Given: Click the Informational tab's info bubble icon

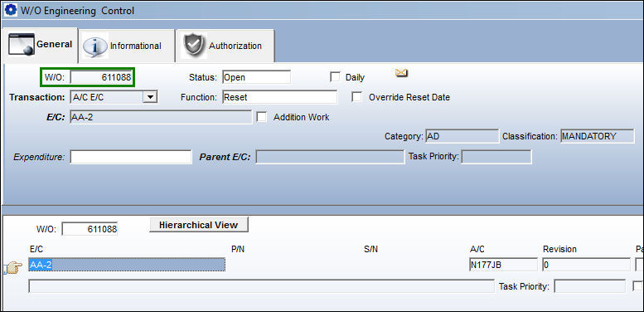Looking at the screenshot, I should click(95, 46).
